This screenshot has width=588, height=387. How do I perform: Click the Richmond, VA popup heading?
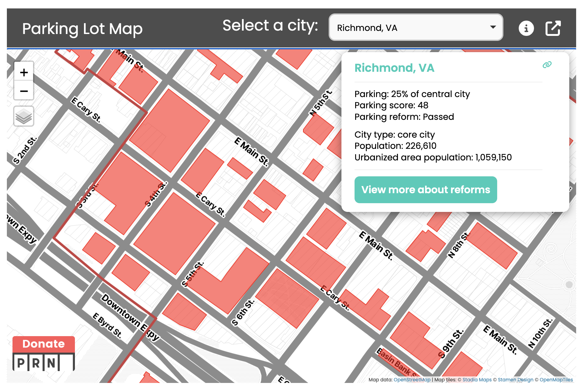394,68
